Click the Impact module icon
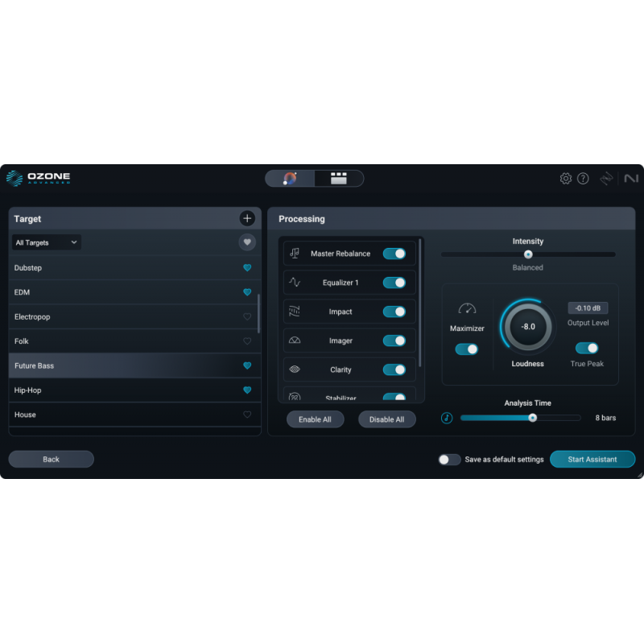Image resolution: width=644 pixels, height=644 pixels. pyautogui.click(x=295, y=311)
